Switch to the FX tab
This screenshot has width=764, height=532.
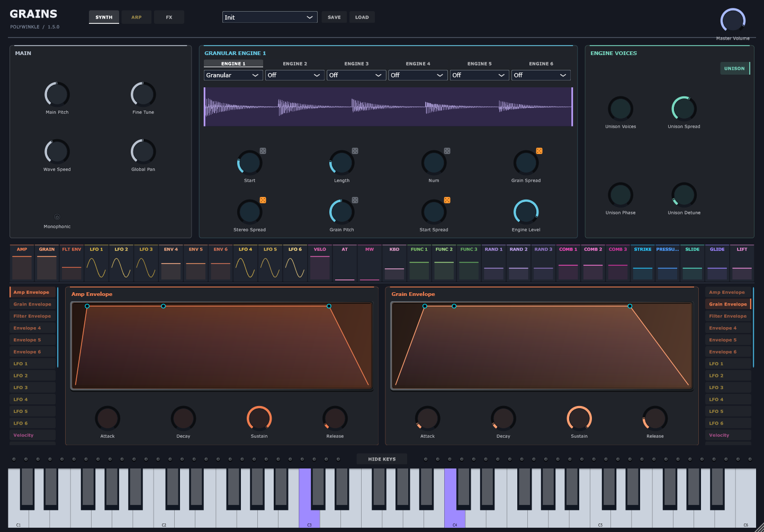tap(169, 17)
